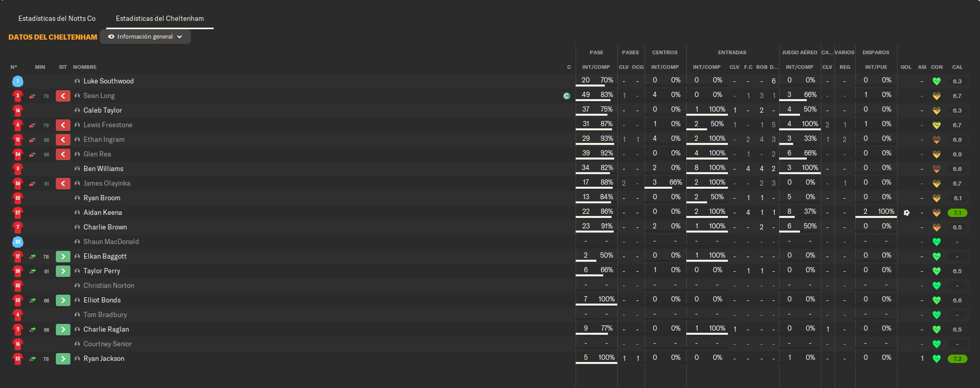Sort by the CAL rating column header

point(958,67)
